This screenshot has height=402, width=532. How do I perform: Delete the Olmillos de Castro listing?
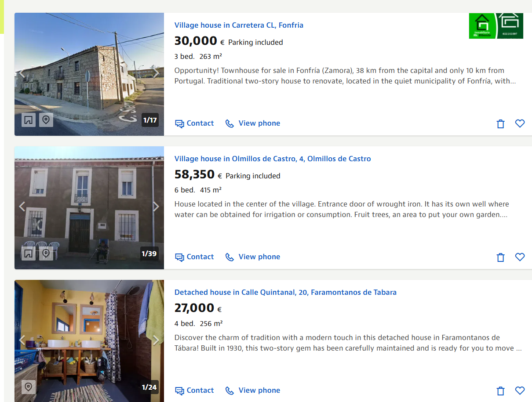click(x=500, y=257)
